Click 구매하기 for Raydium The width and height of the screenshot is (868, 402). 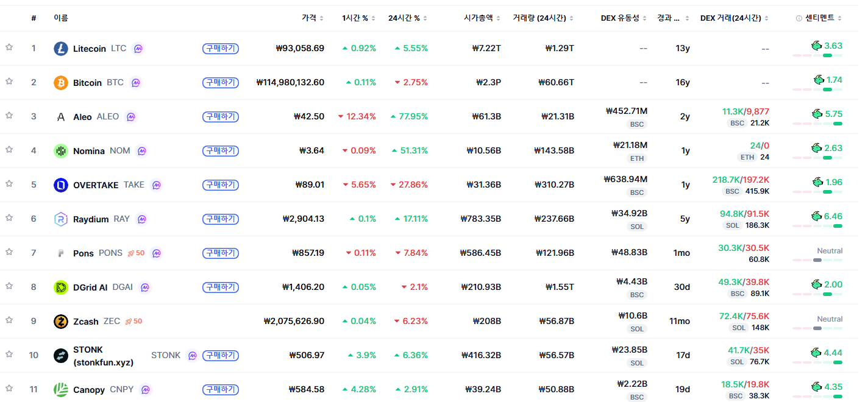coord(221,219)
